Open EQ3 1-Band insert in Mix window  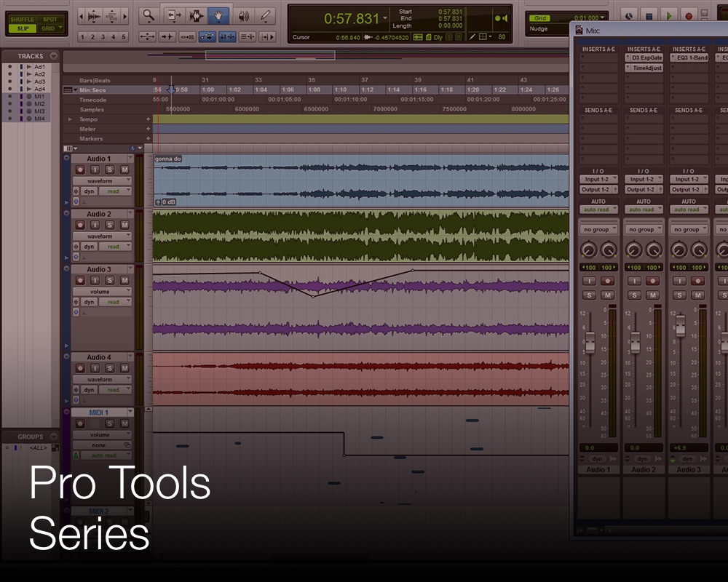coord(689,58)
